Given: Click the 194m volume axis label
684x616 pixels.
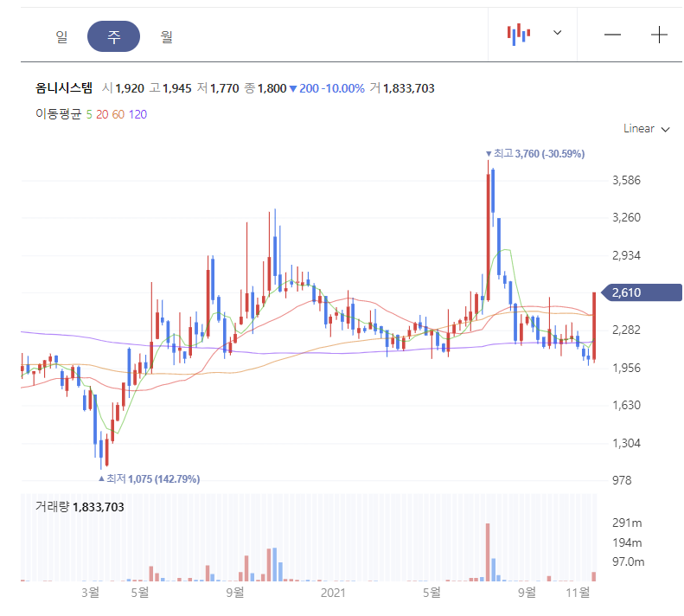Looking at the screenshot, I should coord(627,543).
